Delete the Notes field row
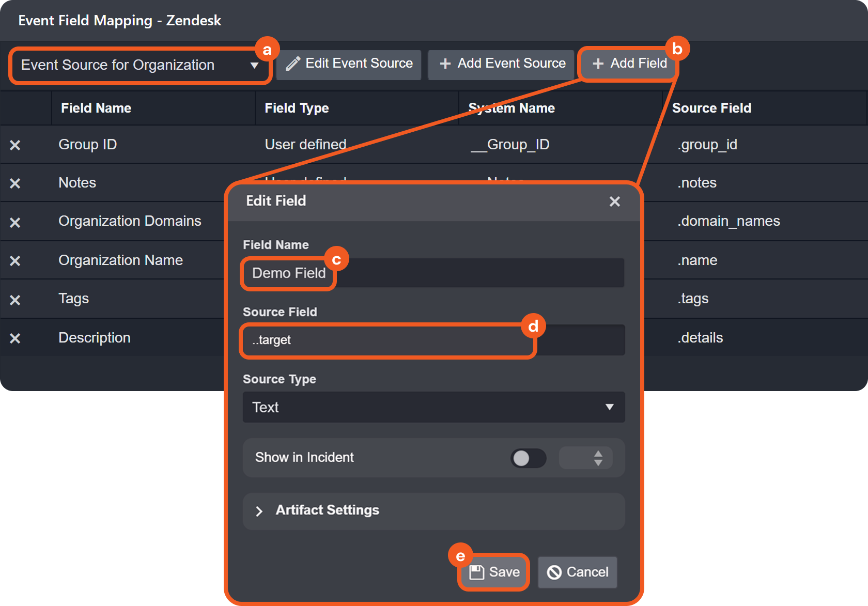868x606 pixels. (x=15, y=183)
